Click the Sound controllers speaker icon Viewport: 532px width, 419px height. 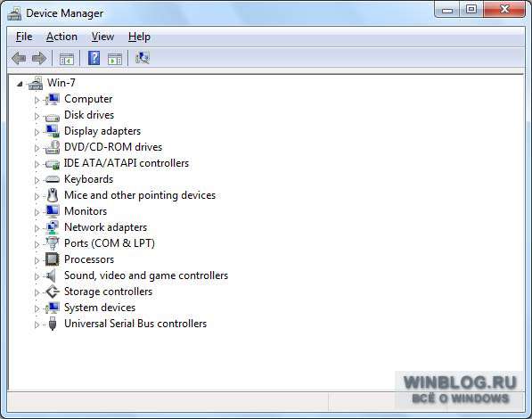click(x=52, y=275)
